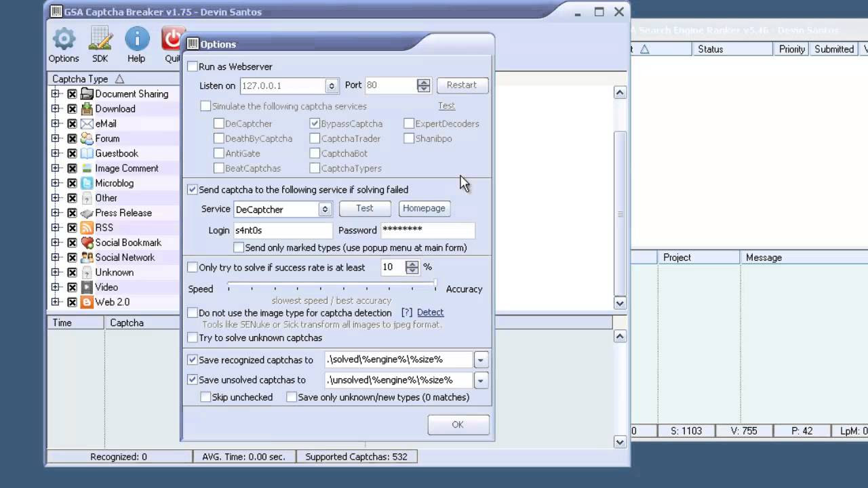Expand the eMail tree node
The width and height of the screenshot is (868, 488).
click(x=56, y=123)
